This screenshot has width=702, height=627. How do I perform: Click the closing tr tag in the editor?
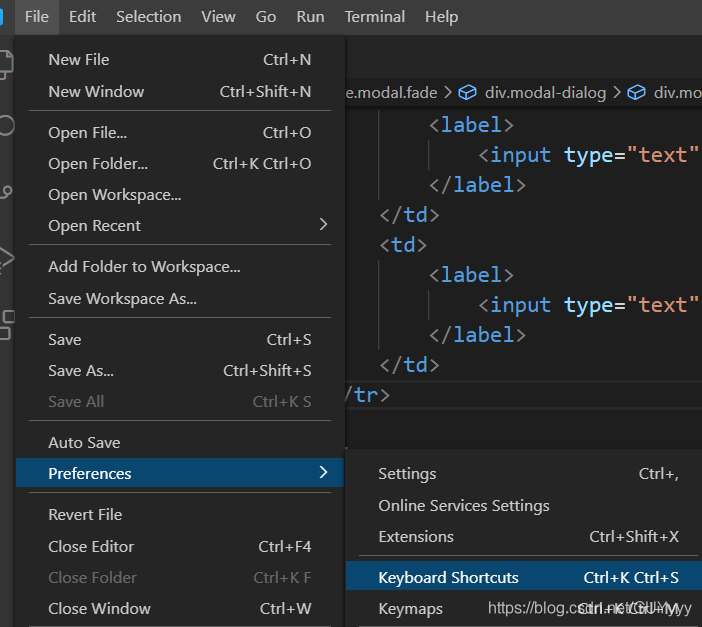click(x=366, y=395)
